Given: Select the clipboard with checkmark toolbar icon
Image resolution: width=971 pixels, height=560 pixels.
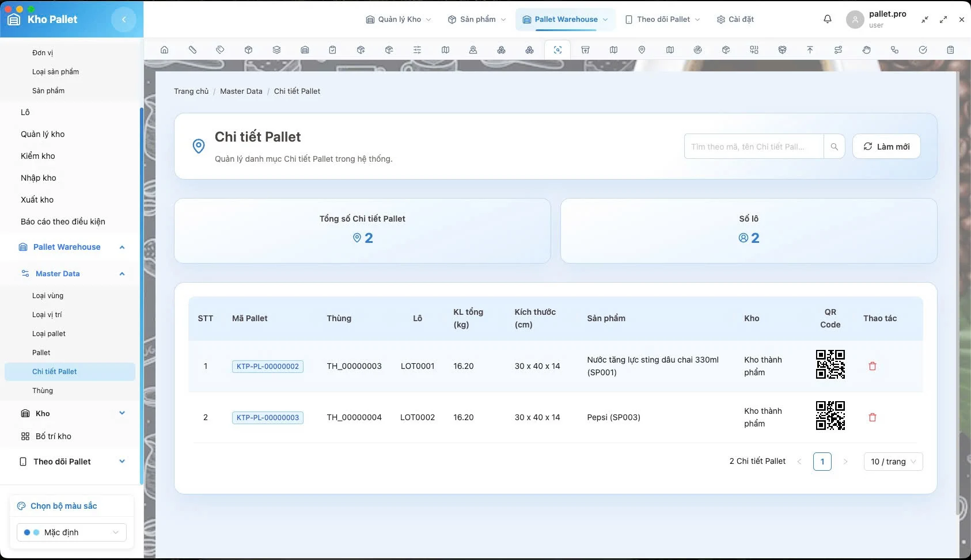Looking at the screenshot, I should point(332,50).
